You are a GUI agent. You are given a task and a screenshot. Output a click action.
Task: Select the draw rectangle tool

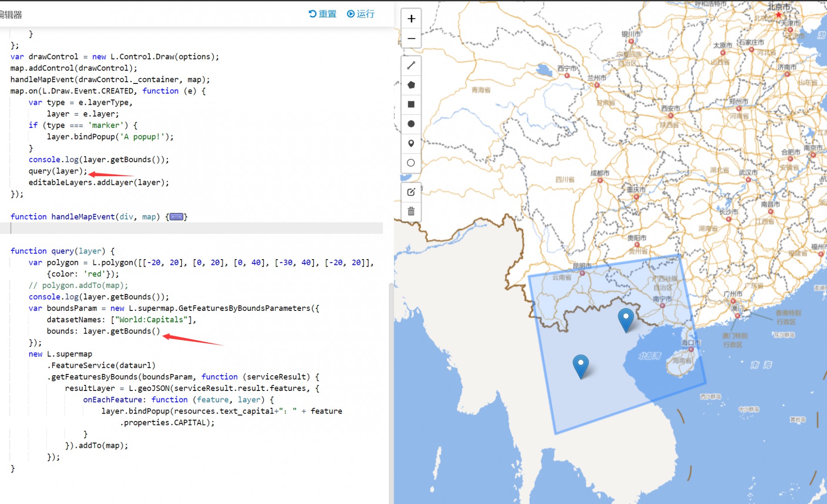[x=411, y=104]
